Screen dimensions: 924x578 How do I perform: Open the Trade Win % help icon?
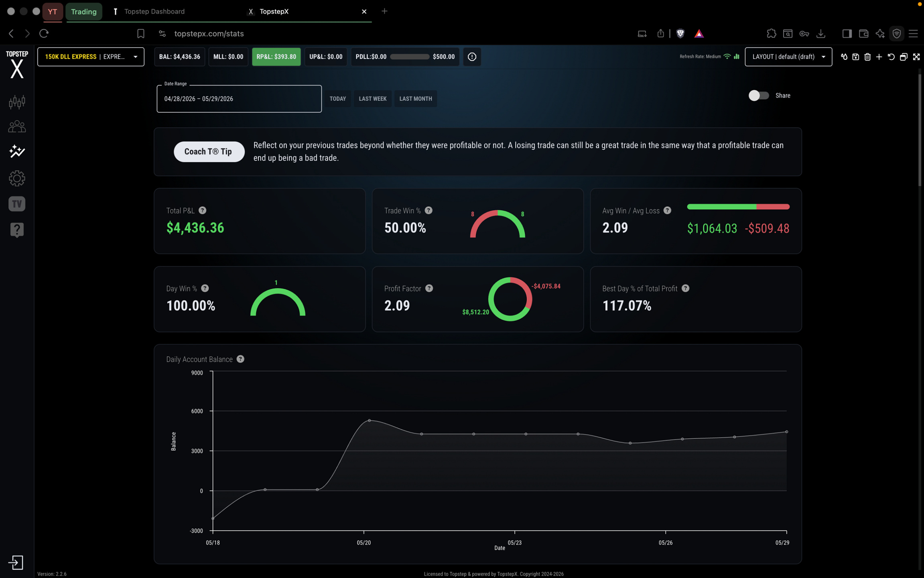[428, 210]
